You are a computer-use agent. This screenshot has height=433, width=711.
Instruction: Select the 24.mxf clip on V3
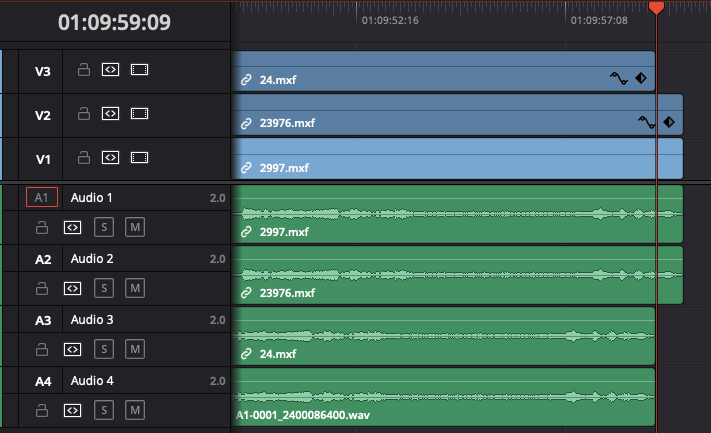[x=443, y=71]
